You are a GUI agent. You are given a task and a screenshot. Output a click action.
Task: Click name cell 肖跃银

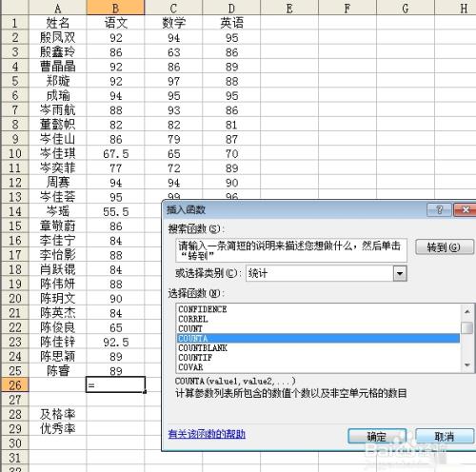[57, 269]
